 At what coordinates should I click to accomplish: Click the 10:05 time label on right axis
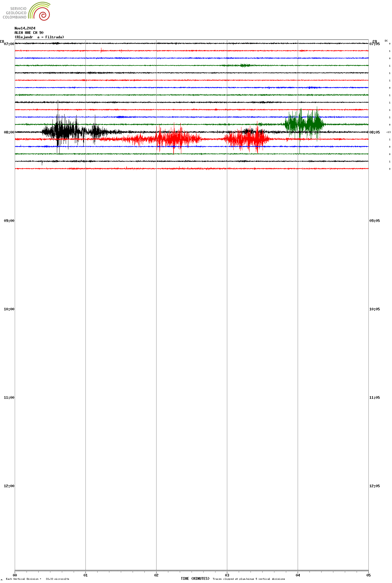pyautogui.click(x=374, y=309)
